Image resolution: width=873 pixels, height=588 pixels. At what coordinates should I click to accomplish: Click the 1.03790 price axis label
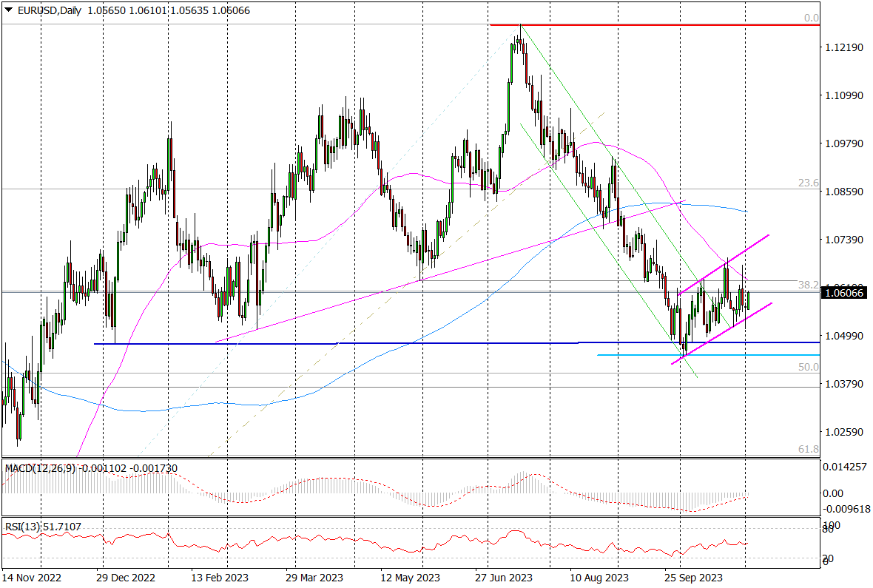point(844,384)
